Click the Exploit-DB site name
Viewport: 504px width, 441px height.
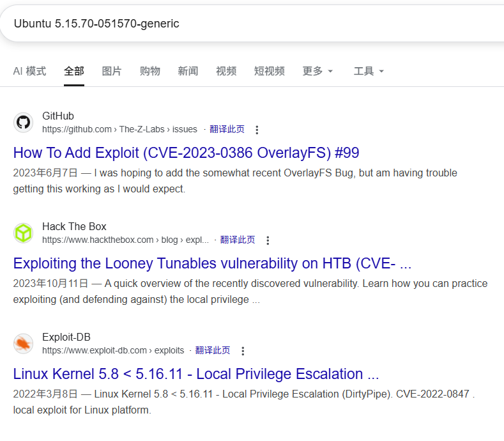tap(66, 337)
